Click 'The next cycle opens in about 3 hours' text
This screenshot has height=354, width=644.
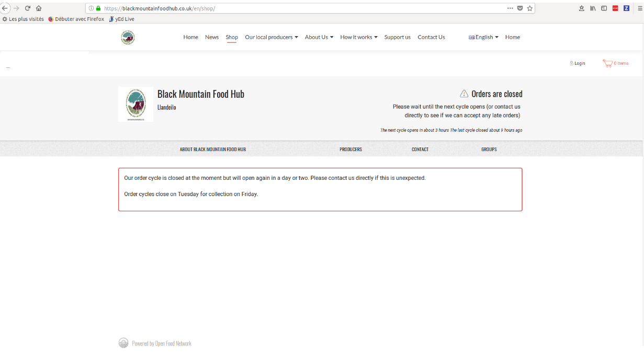[x=414, y=130]
